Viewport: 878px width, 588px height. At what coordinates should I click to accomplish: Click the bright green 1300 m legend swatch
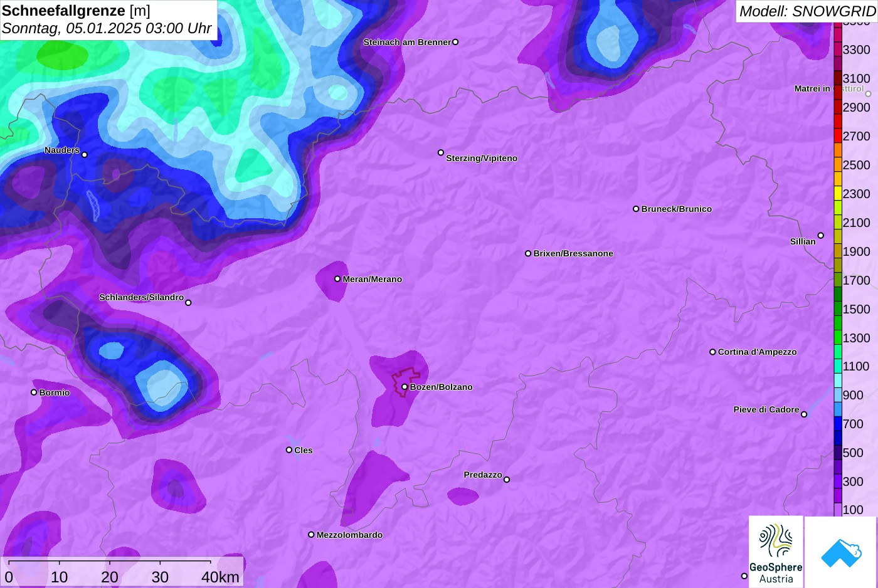(x=838, y=337)
